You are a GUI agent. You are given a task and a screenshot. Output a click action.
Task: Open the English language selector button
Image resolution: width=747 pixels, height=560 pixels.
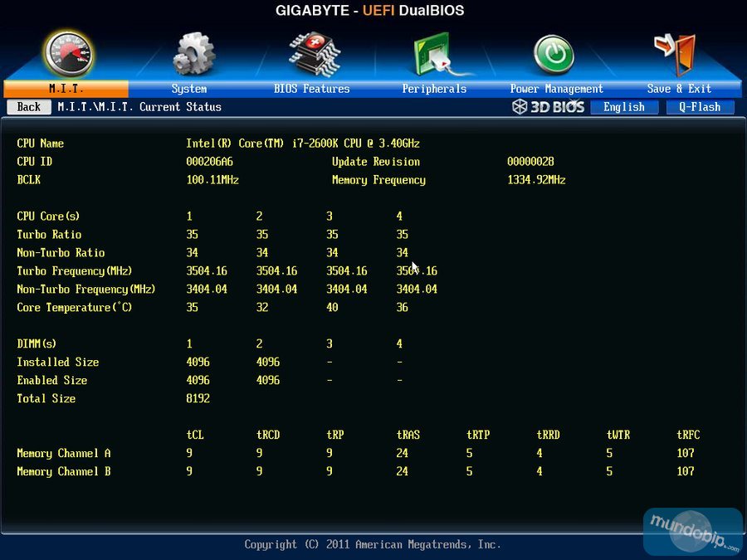pos(624,107)
